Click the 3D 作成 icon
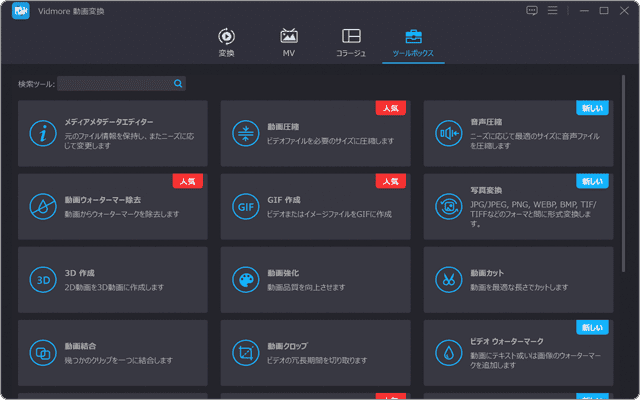This screenshot has height=400, width=640. point(43,280)
